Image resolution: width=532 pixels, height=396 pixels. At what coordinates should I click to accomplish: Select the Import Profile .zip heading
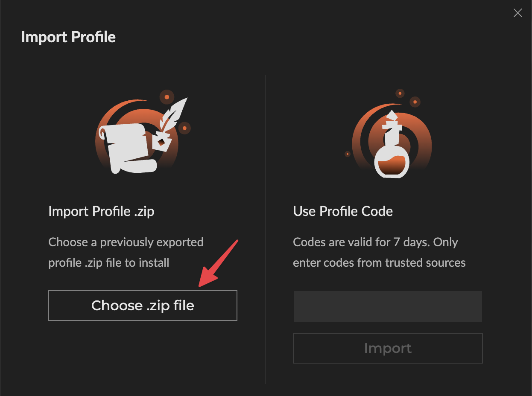[101, 211]
